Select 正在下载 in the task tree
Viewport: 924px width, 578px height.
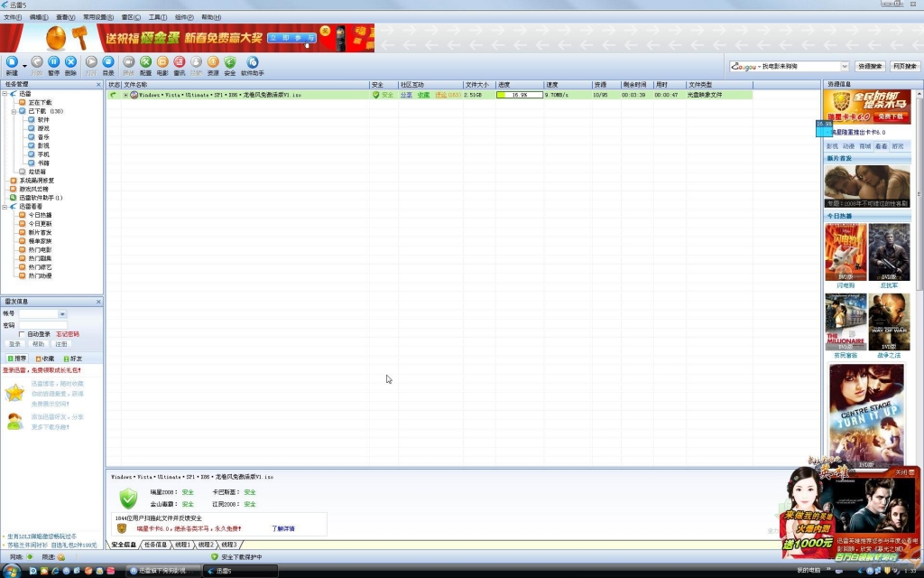point(40,103)
